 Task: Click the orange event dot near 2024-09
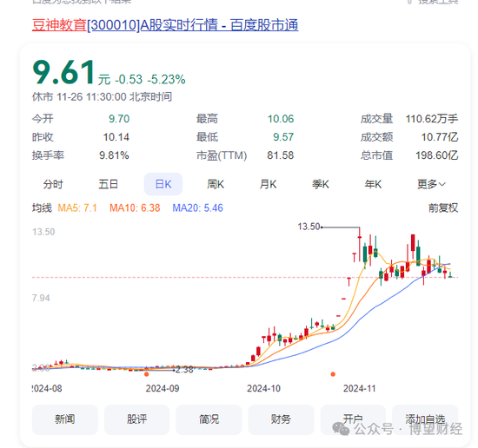[x=147, y=374]
